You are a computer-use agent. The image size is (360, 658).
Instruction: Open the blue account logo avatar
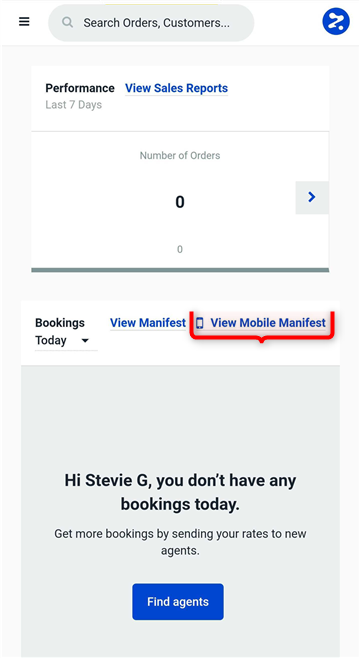coord(336,21)
